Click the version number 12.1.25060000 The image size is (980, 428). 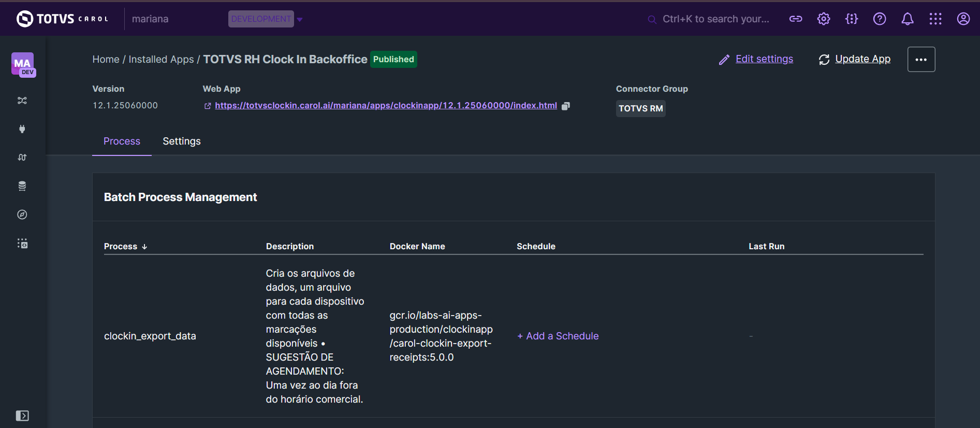tap(125, 105)
